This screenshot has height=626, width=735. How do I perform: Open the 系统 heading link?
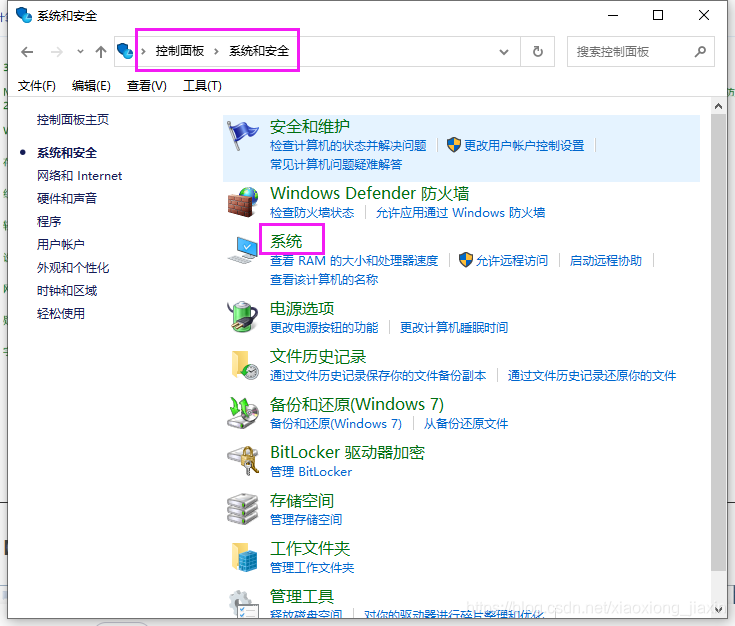285,241
